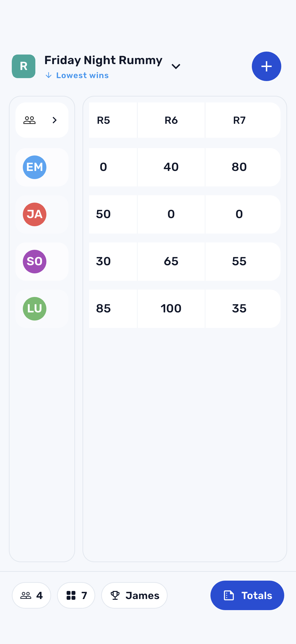Select EM's player avatar

pyautogui.click(x=34, y=167)
